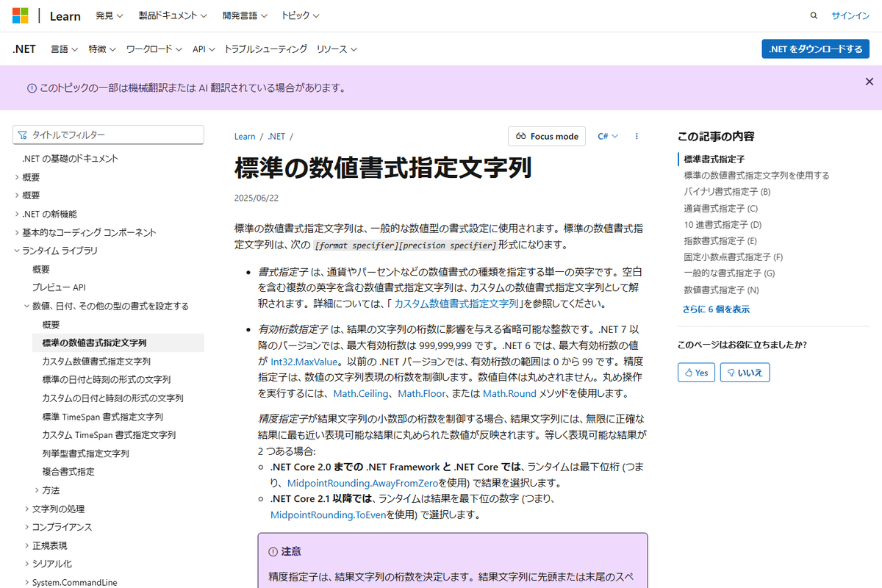Open the 開発言語 menu
882x588 pixels.
click(245, 15)
